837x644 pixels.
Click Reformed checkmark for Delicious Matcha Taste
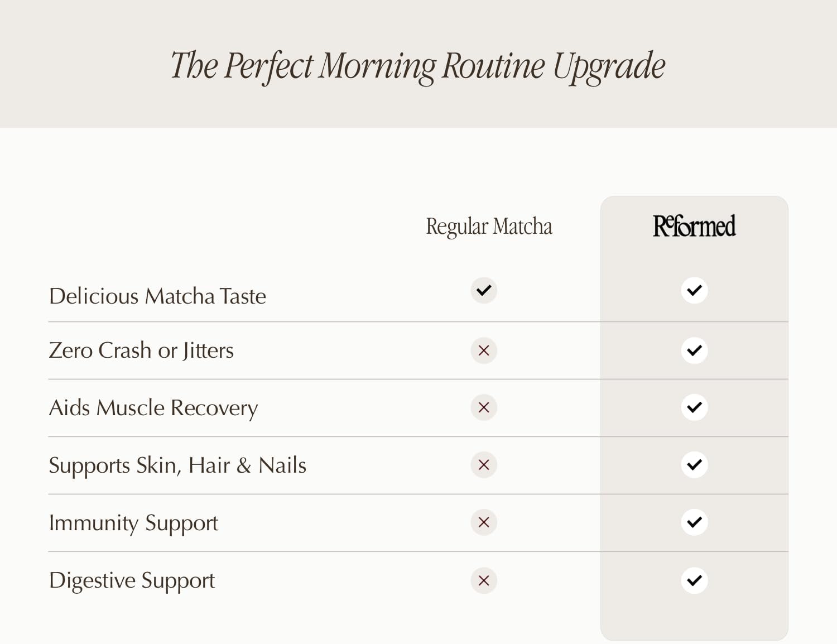(694, 290)
